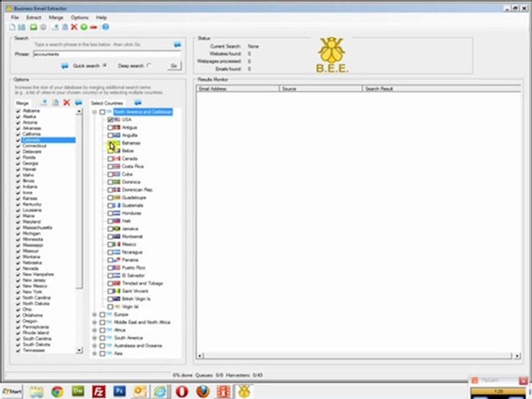Check the Mexico country checkbox
This screenshot has width=532, height=399.
110,244
